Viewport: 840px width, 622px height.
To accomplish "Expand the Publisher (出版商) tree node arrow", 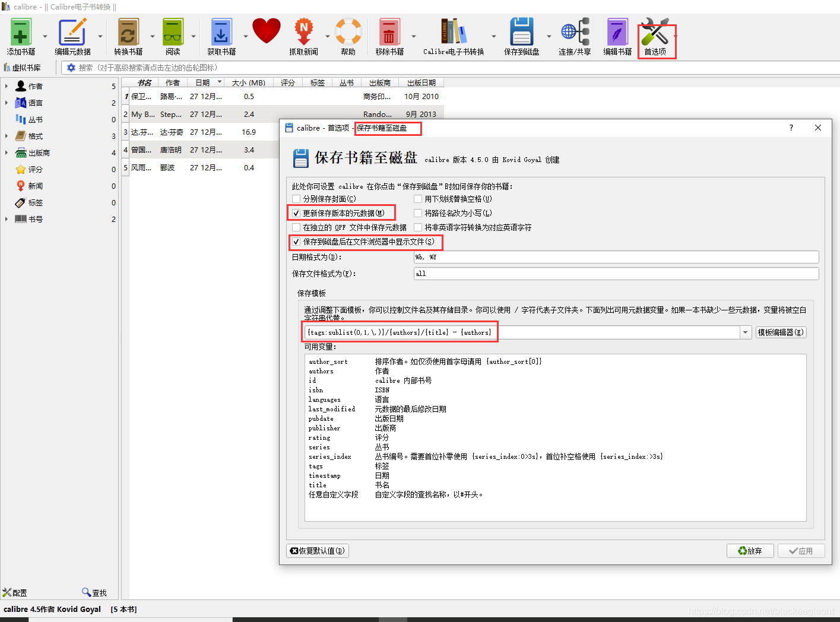I will click(x=7, y=153).
